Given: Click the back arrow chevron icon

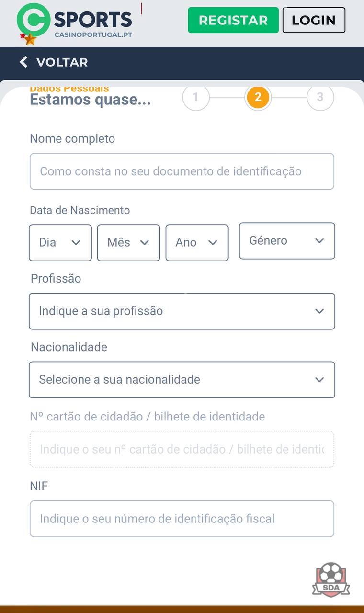Looking at the screenshot, I should pyautogui.click(x=23, y=62).
